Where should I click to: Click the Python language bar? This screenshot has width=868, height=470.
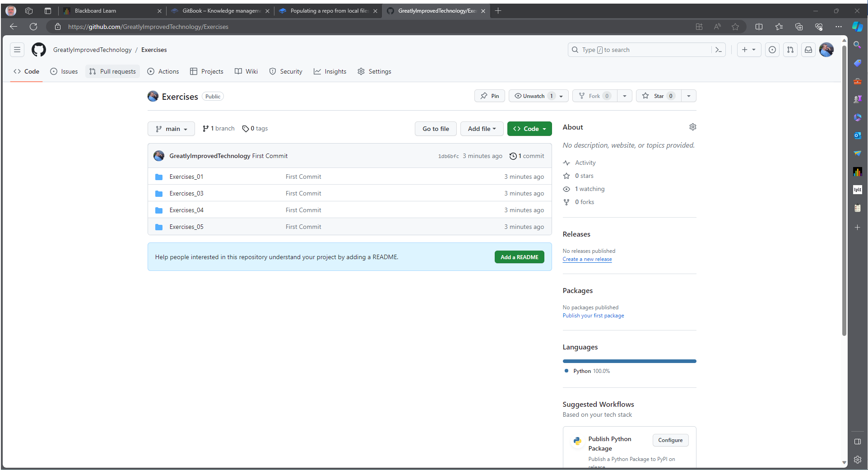tap(629, 361)
